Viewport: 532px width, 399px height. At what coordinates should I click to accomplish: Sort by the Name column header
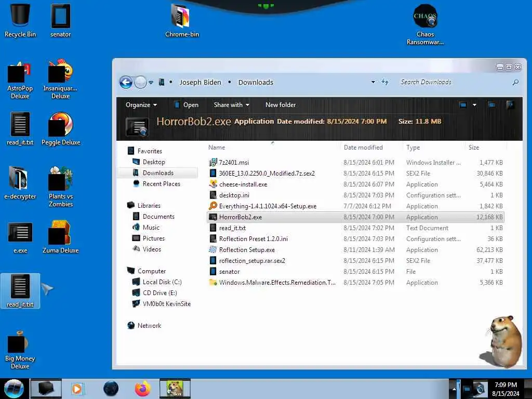273,147
